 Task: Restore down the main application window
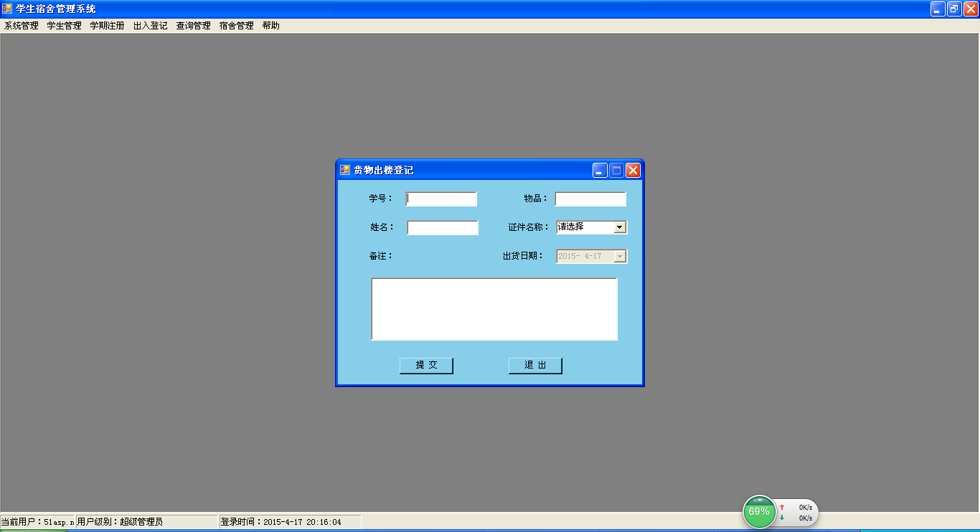click(954, 9)
